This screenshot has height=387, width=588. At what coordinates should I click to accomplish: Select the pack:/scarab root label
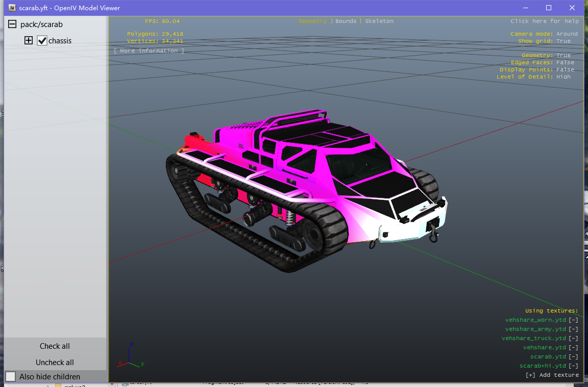coord(42,24)
